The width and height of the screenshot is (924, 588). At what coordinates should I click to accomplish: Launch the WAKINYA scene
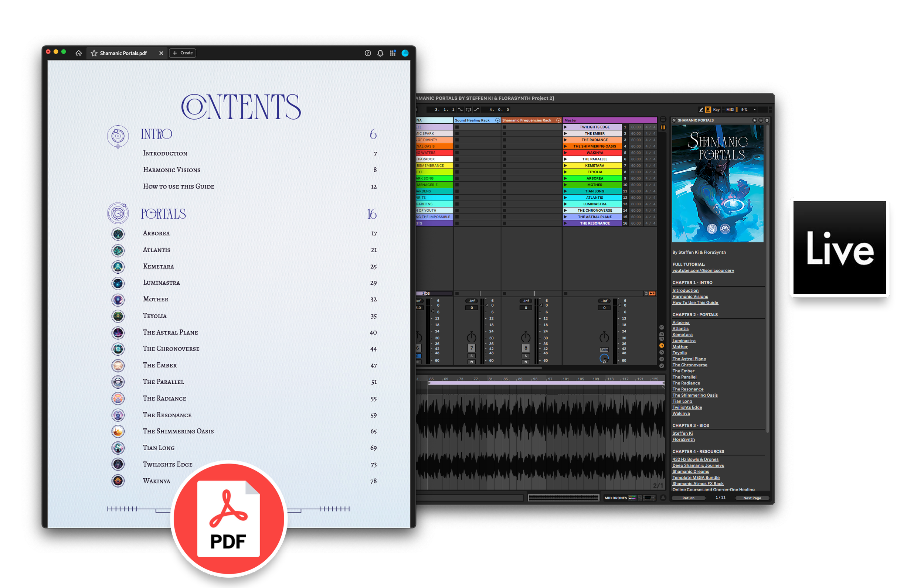click(x=565, y=153)
